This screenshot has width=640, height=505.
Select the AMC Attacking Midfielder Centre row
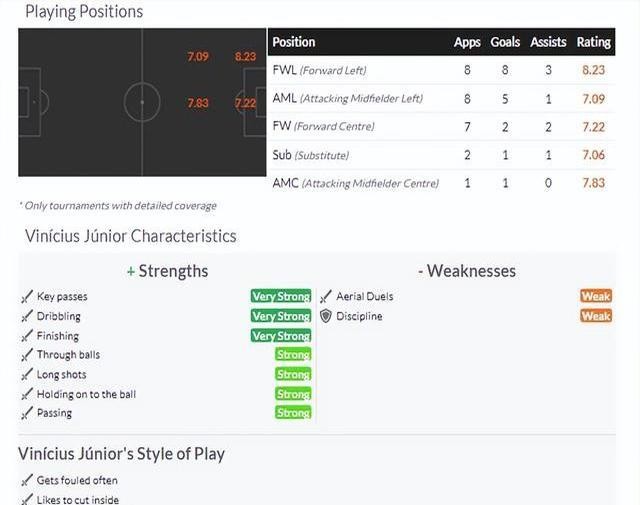441,183
